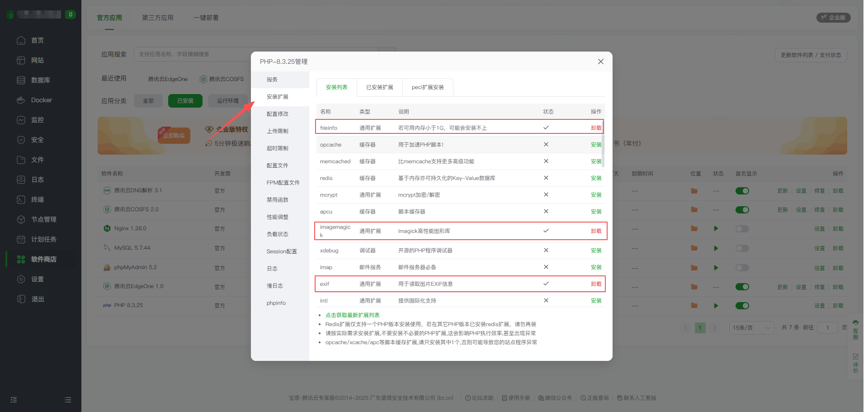The height and width of the screenshot is (412, 868).
Task: Disable homepage display for PHP 8.3.25
Action: 742,306
